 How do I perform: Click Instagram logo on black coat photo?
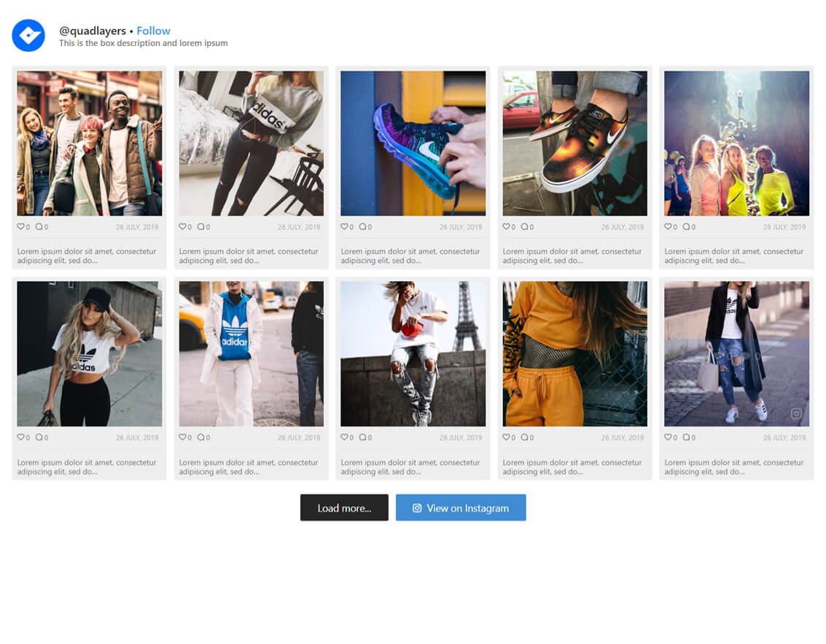tap(797, 414)
